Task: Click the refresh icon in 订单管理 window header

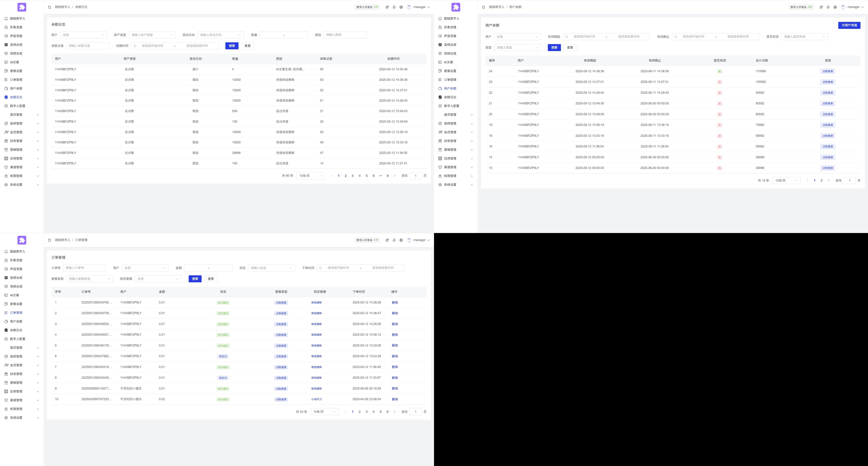Action: pos(49,240)
